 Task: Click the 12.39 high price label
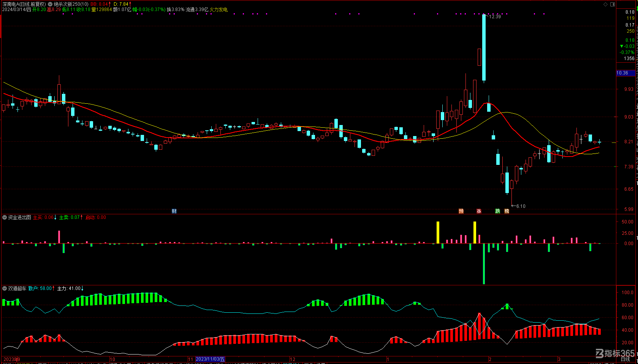click(x=495, y=17)
